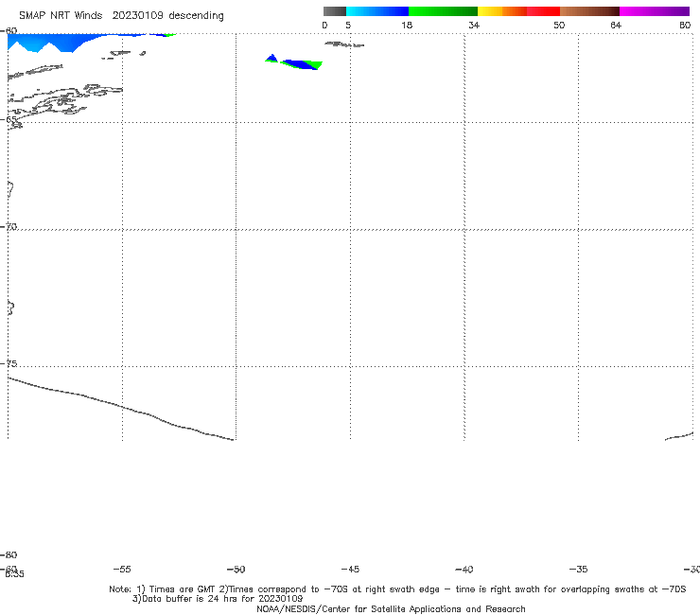Click the color bar label '18'

pyautogui.click(x=407, y=26)
